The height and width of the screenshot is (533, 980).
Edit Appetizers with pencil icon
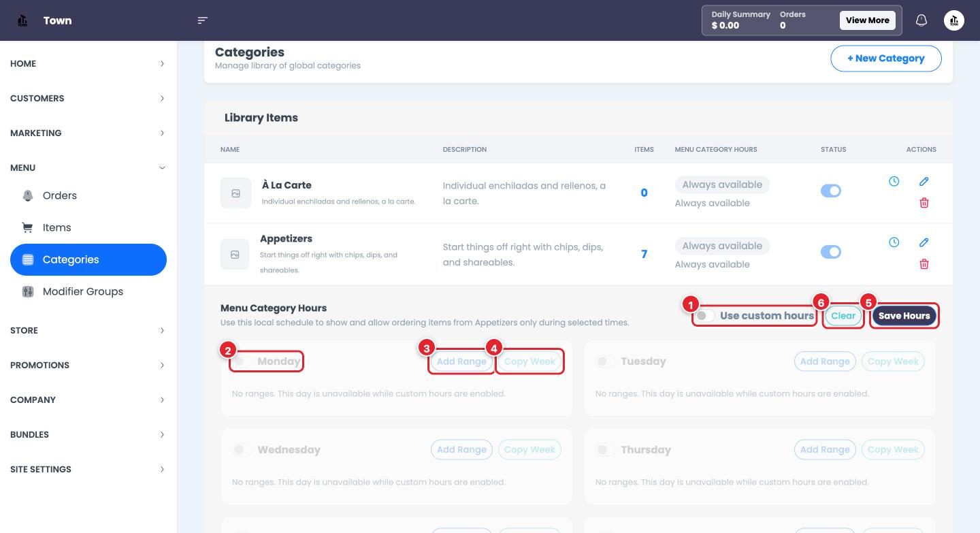[x=924, y=242]
